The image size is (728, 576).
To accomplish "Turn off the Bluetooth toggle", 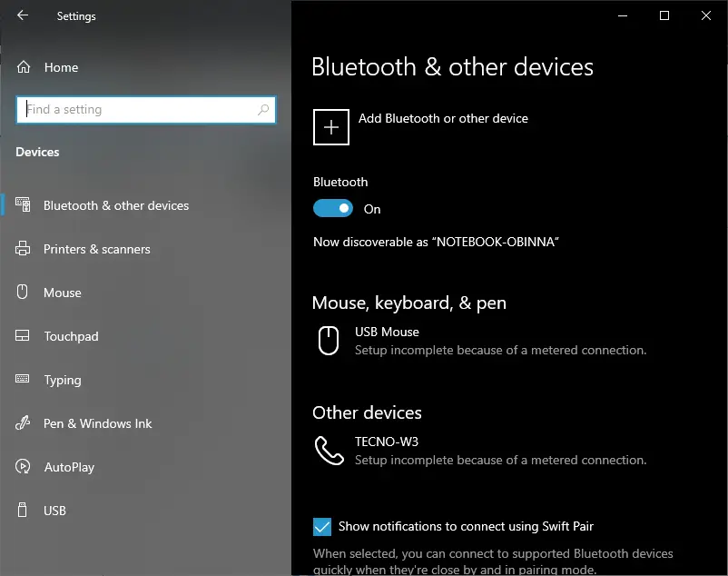I will tap(333, 208).
